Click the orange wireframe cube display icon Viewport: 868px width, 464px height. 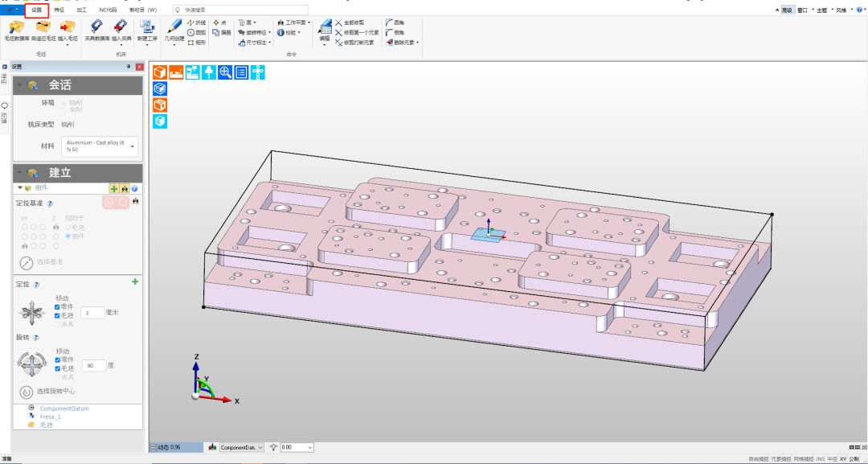160,105
